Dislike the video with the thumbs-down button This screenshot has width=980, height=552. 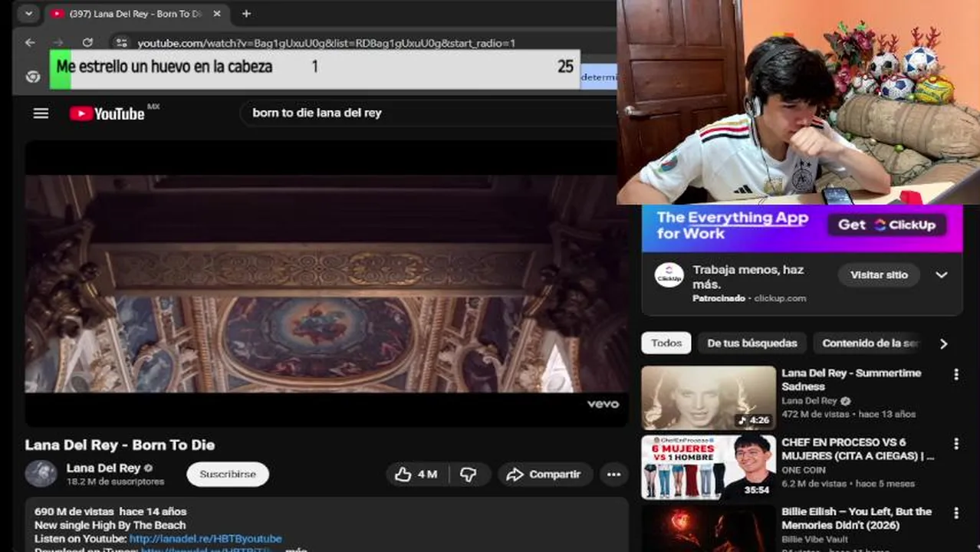click(469, 475)
